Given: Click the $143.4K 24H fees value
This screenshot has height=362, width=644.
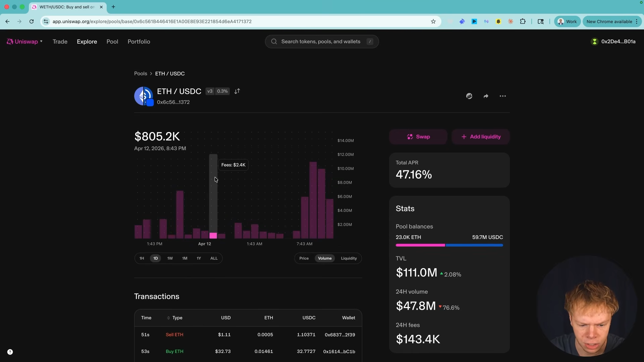Looking at the screenshot, I should point(418,339).
